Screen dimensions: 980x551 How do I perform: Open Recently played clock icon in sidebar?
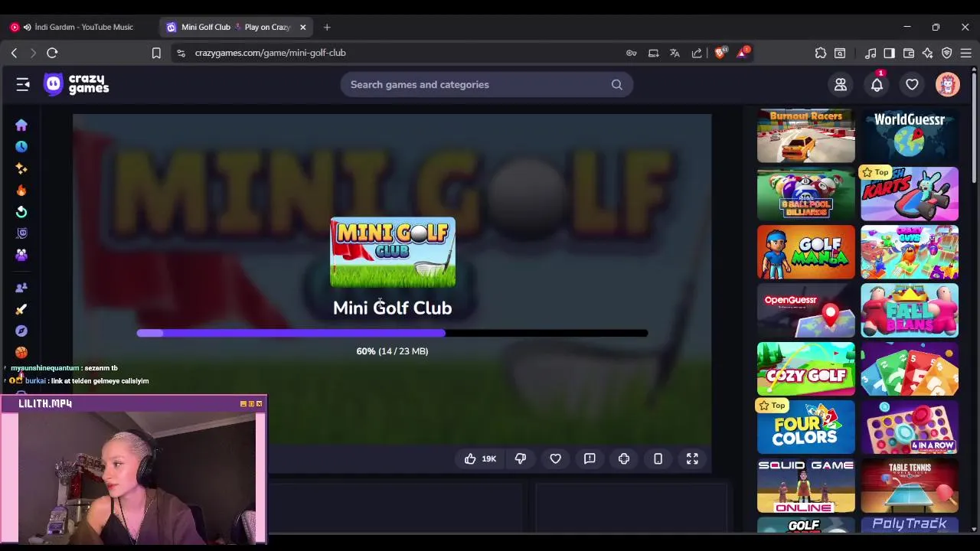21,146
